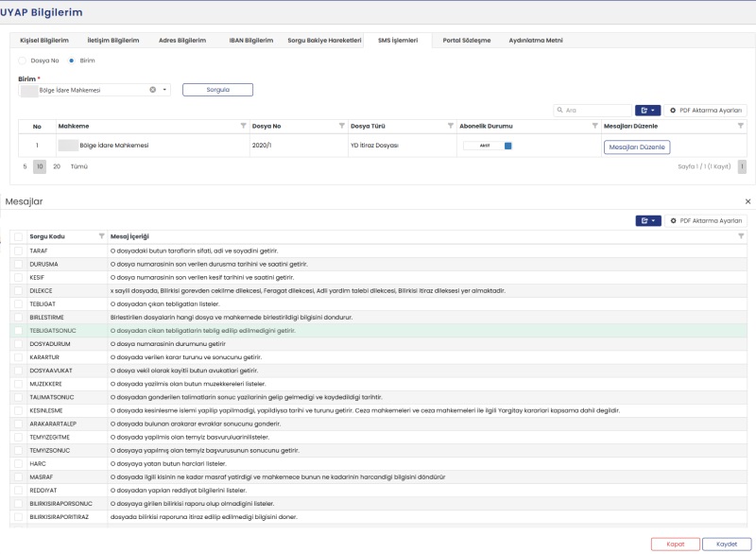Filter the Abonelik Durumu column
This screenshot has width=756, height=554.
coord(594,126)
